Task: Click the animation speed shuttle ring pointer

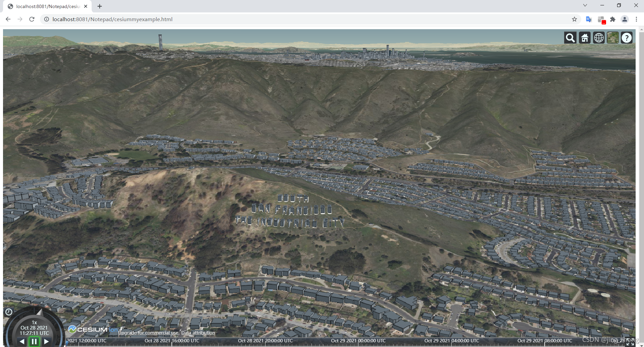Action: [40, 312]
